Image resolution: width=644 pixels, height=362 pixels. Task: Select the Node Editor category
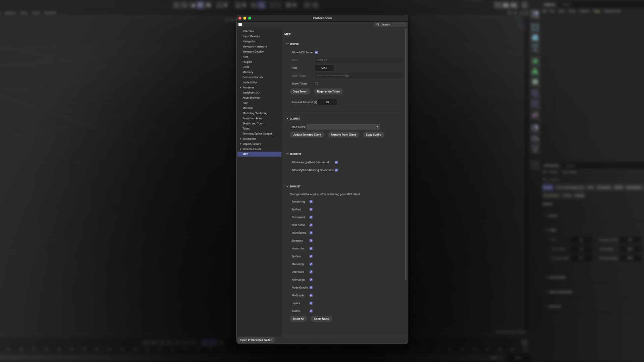point(250,82)
